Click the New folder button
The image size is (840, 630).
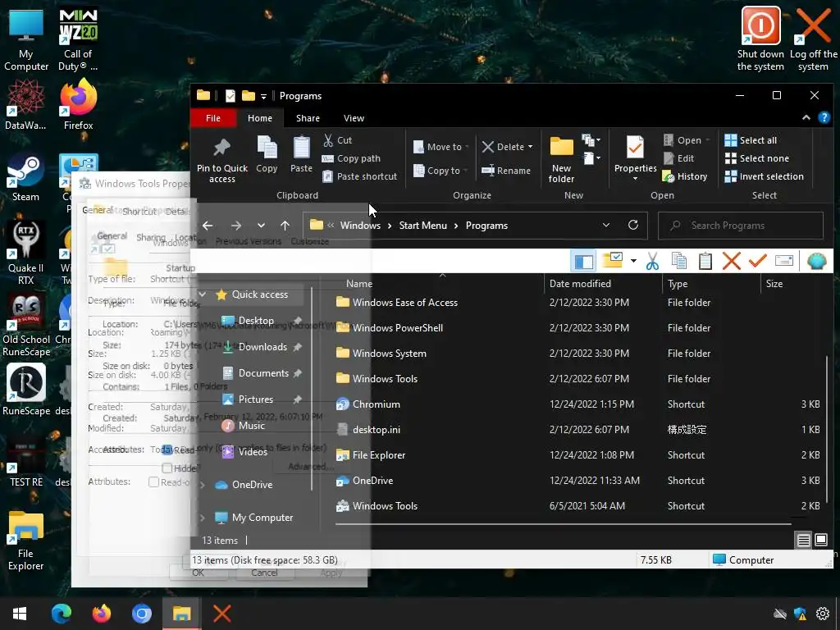(x=561, y=159)
